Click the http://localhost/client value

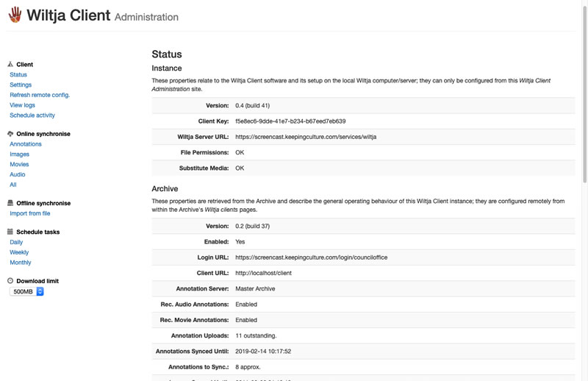(x=263, y=274)
